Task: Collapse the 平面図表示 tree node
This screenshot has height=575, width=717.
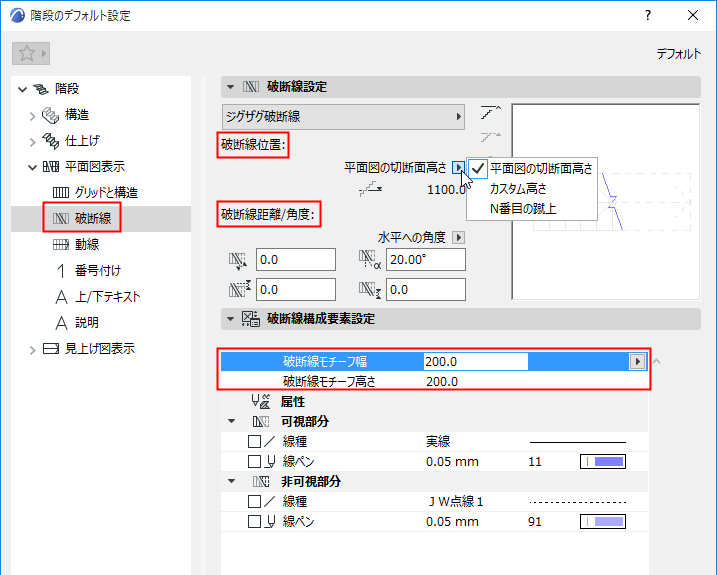Action: [x=32, y=167]
